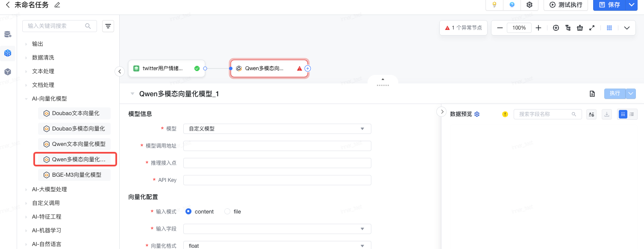Open the document log icon beside 执行
This screenshot has width=644, height=249.
coord(592,94)
